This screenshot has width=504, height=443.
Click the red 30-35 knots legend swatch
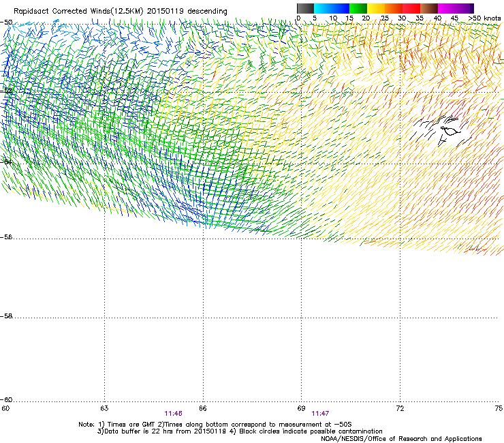(411, 8)
